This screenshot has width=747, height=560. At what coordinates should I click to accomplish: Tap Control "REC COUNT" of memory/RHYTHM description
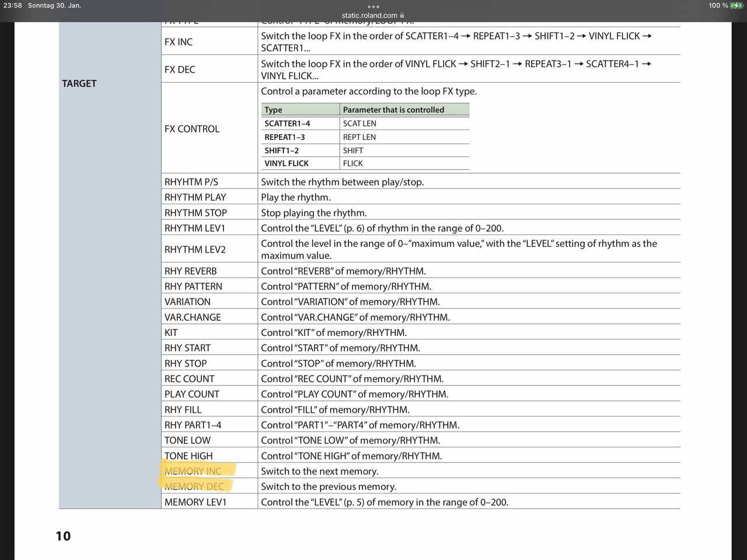(x=352, y=379)
